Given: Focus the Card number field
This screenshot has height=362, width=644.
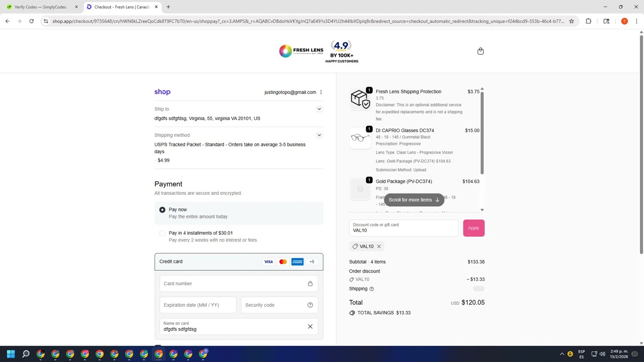Looking at the screenshot, I should (239, 284).
